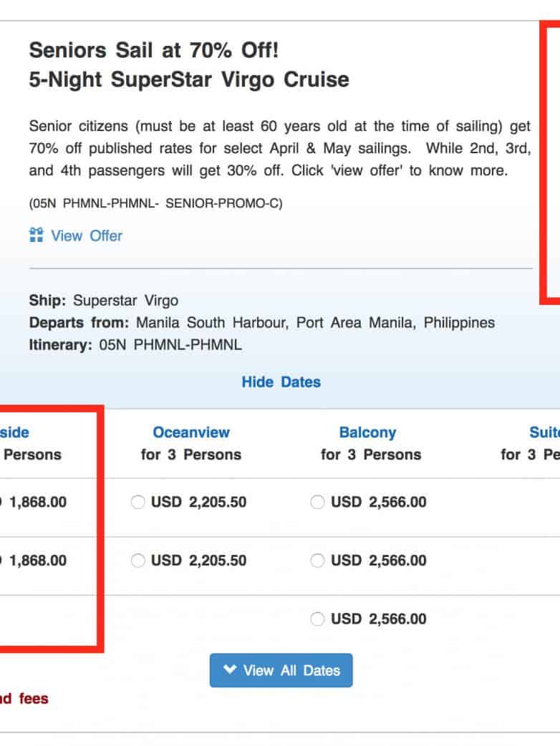
Task: Click the 5-Night SuperStar Virgo Cruise title
Action: pos(189,79)
